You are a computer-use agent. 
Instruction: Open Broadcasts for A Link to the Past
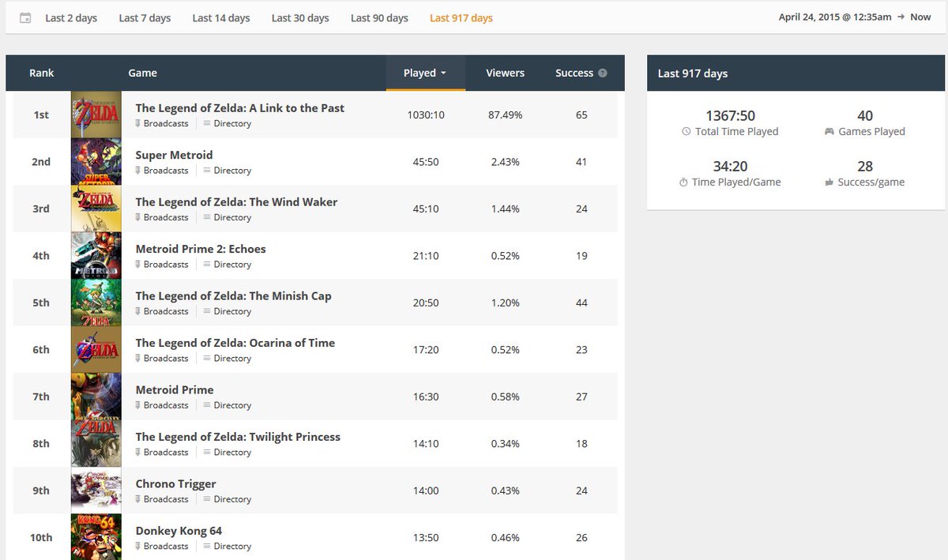pyautogui.click(x=162, y=123)
